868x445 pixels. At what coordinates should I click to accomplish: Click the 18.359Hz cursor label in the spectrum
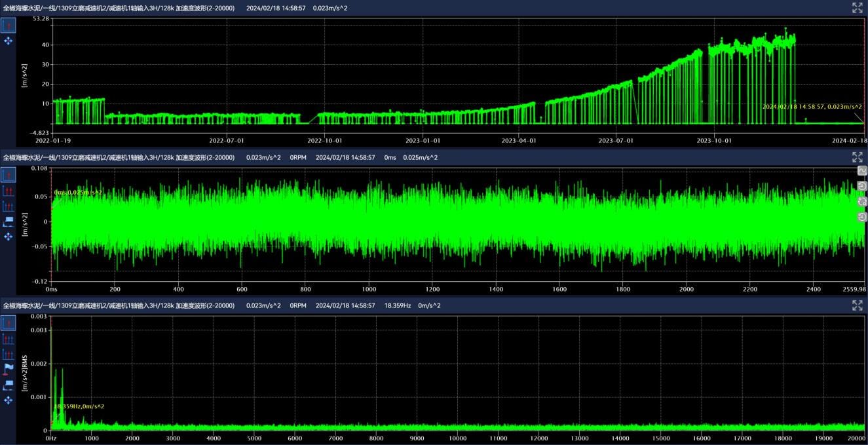coord(79,406)
